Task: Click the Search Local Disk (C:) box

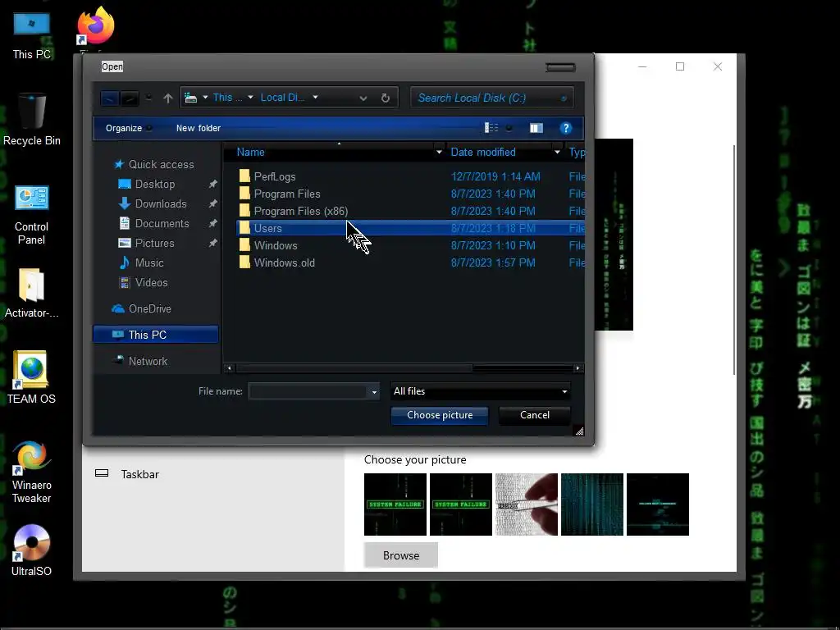Action: tap(492, 98)
